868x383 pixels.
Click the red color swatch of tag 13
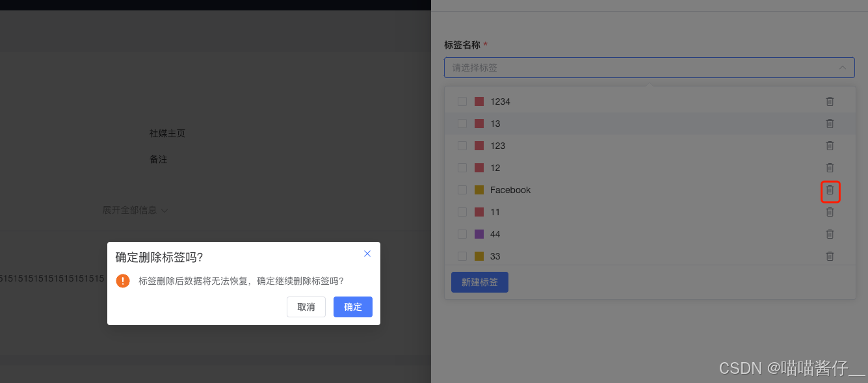(479, 124)
